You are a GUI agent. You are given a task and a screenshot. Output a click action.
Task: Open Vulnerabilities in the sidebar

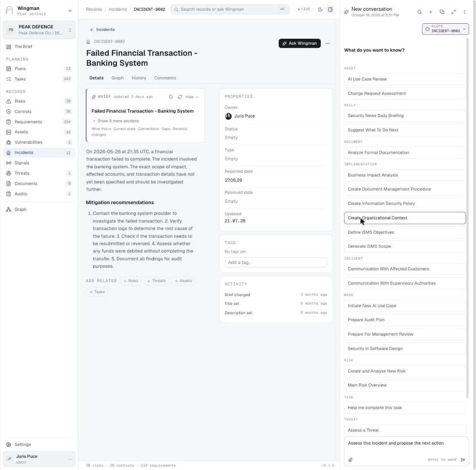tap(39, 142)
